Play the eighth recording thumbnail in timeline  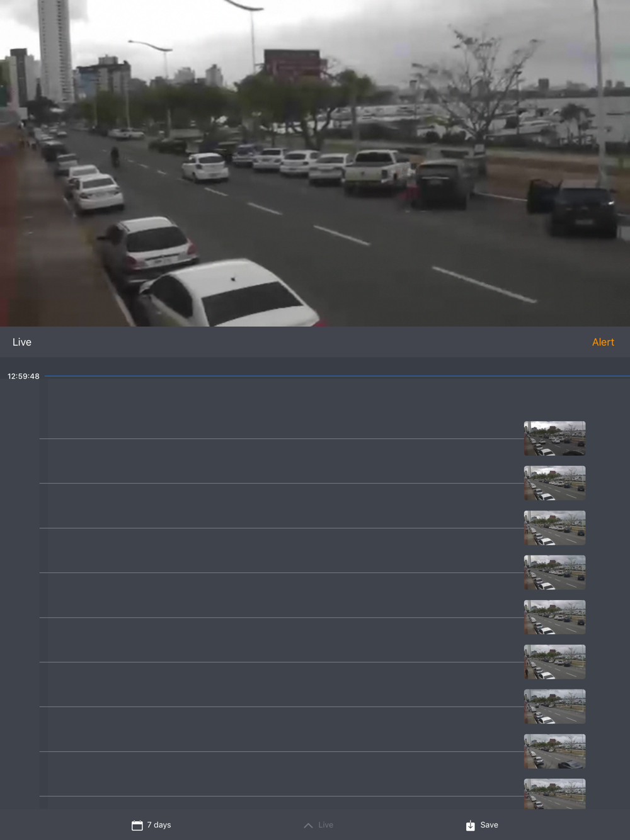(554, 751)
